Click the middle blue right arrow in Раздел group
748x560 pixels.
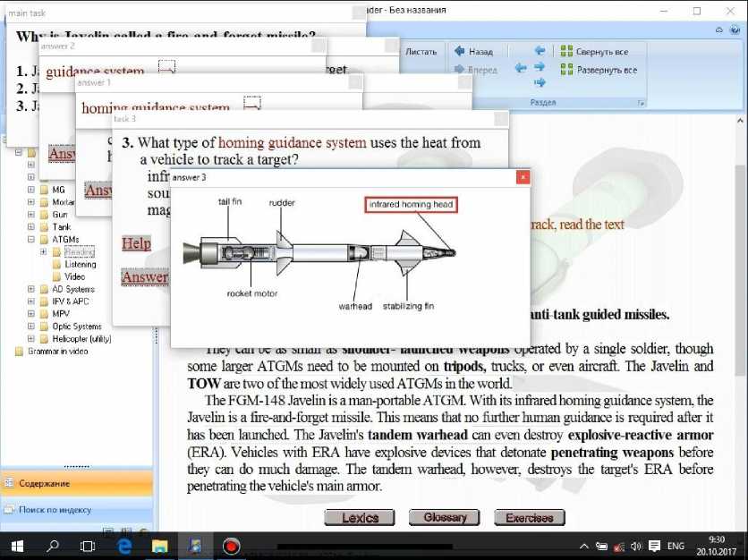coord(540,66)
